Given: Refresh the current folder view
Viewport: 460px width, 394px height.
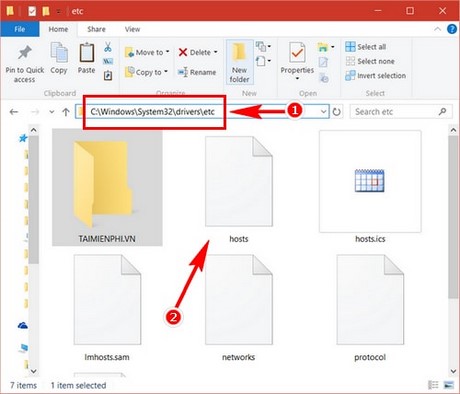Looking at the screenshot, I should (x=337, y=112).
